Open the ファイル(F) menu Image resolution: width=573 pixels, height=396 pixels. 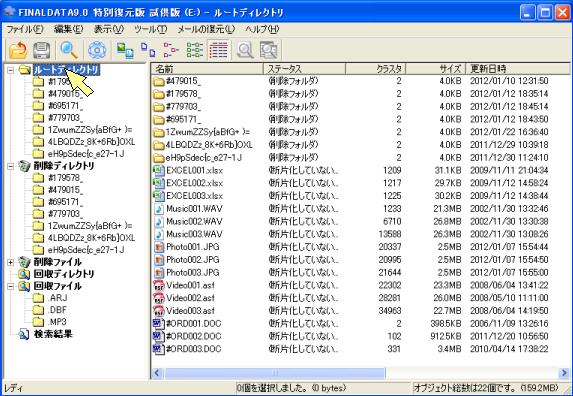25,29
